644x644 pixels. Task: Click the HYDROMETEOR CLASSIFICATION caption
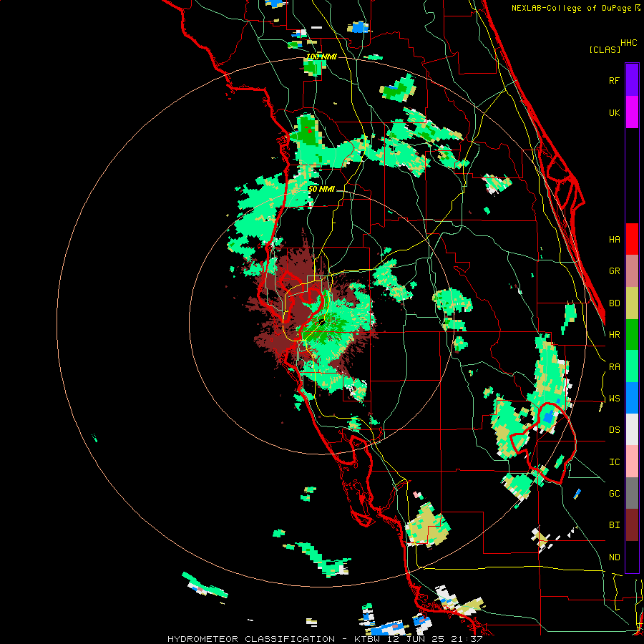coord(251,639)
